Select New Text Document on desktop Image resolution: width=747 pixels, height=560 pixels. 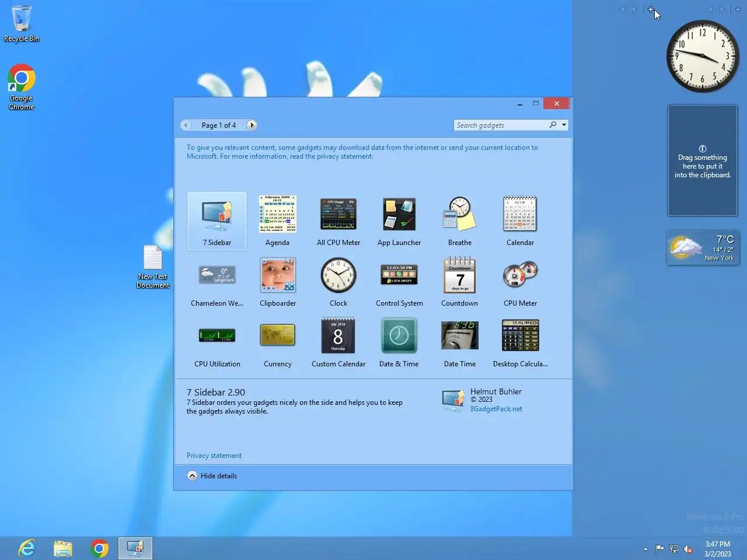(x=153, y=267)
